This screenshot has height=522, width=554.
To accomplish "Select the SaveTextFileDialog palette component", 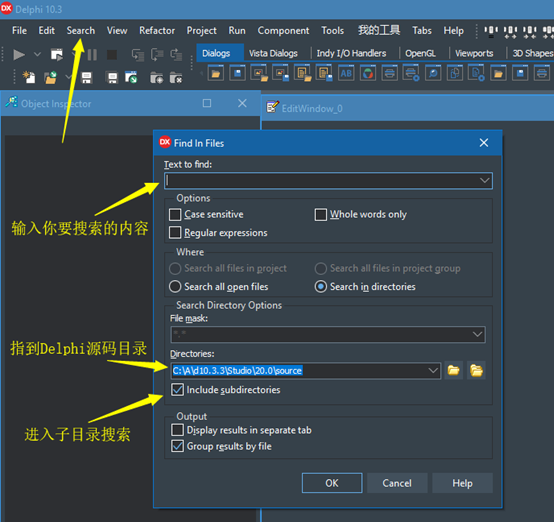I will [324, 73].
